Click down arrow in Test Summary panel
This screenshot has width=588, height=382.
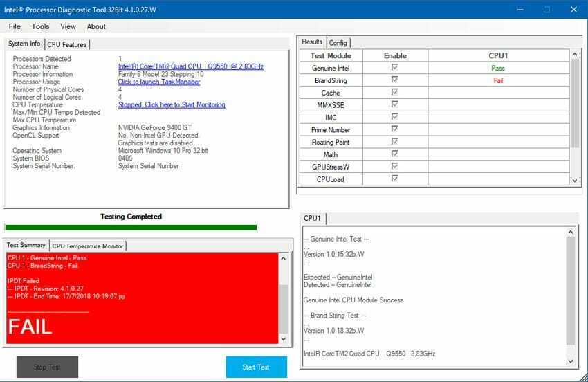click(x=284, y=338)
